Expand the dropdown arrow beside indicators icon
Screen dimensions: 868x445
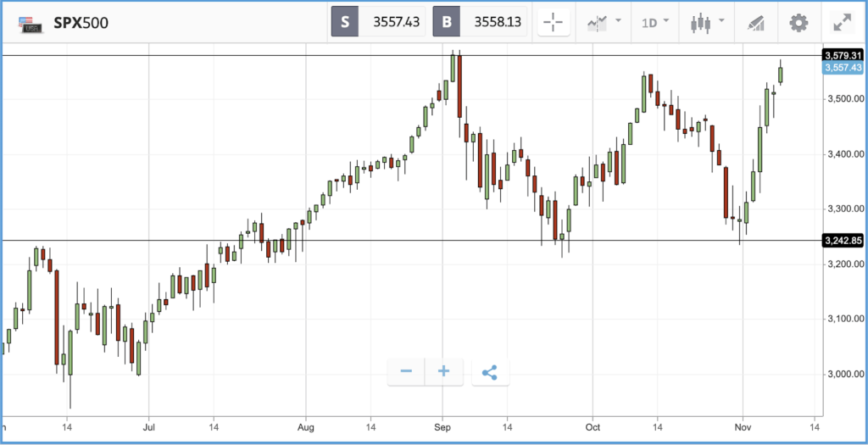point(618,21)
